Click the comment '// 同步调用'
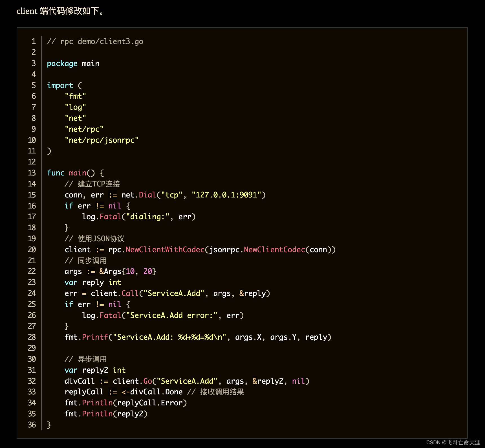The image size is (485, 448). coord(85,261)
